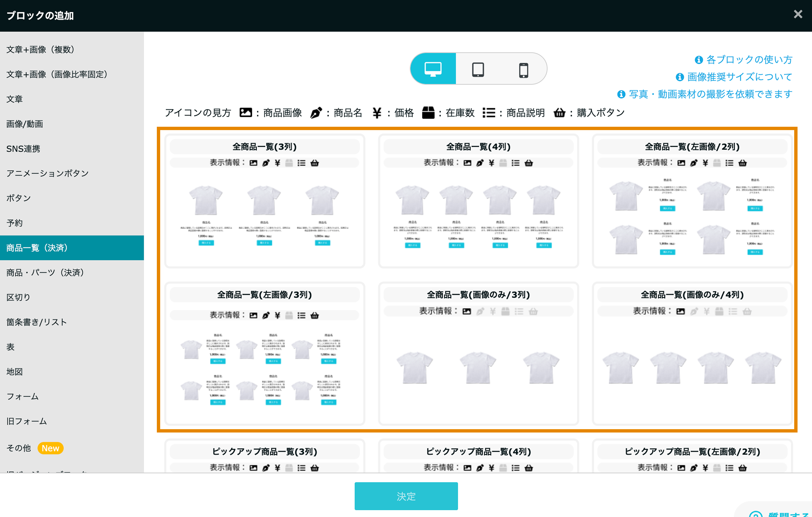
Task: Choose 全商品一覧(画像のみ/3列) block thumbnail
Action: (x=478, y=353)
